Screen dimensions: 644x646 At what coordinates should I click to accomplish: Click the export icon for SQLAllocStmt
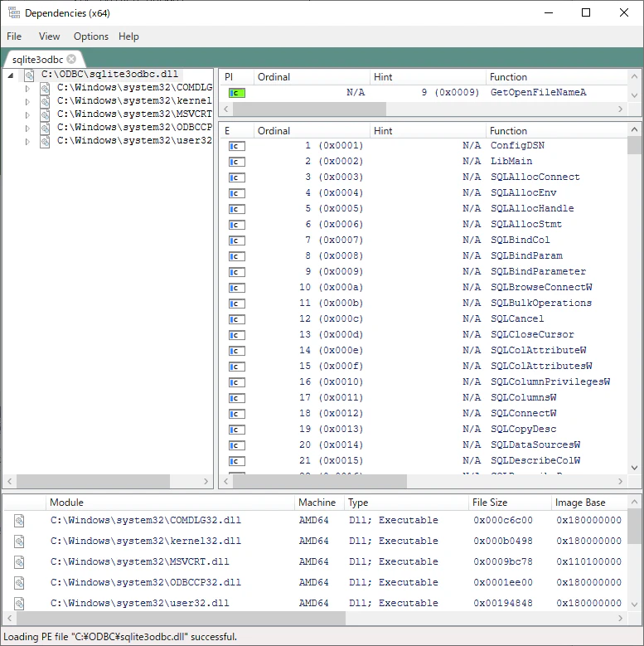click(237, 225)
